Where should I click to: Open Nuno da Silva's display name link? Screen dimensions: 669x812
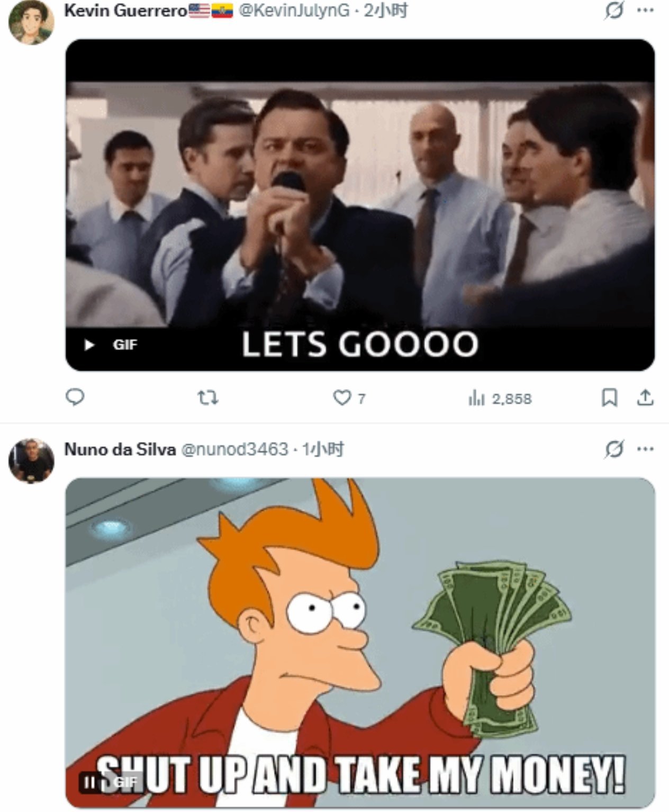[x=120, y=449]
